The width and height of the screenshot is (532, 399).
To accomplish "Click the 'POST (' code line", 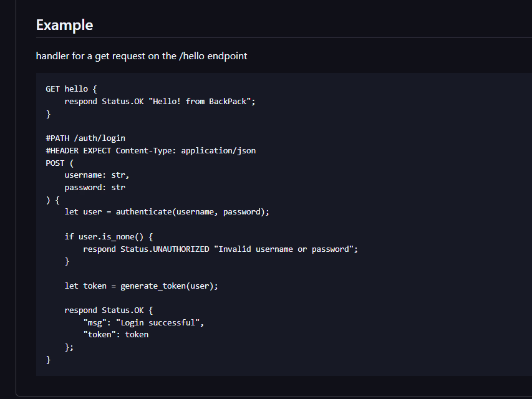I will coord(60,163).
